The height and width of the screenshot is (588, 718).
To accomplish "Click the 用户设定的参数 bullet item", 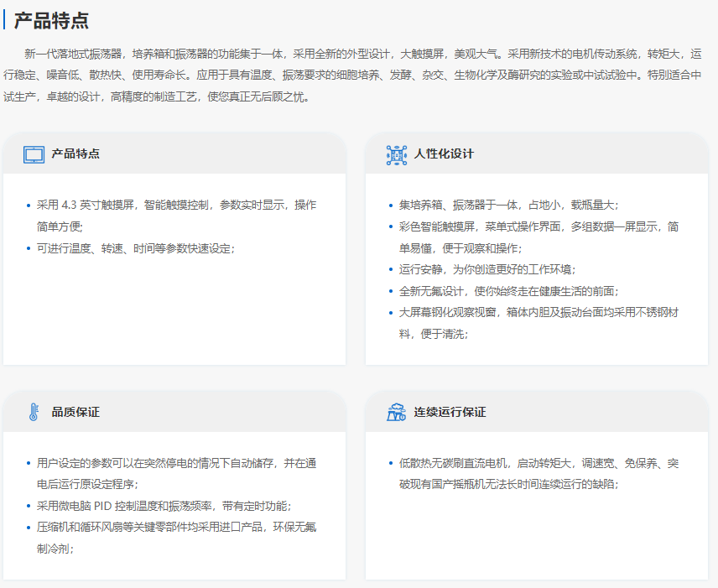I will (176, 473).
